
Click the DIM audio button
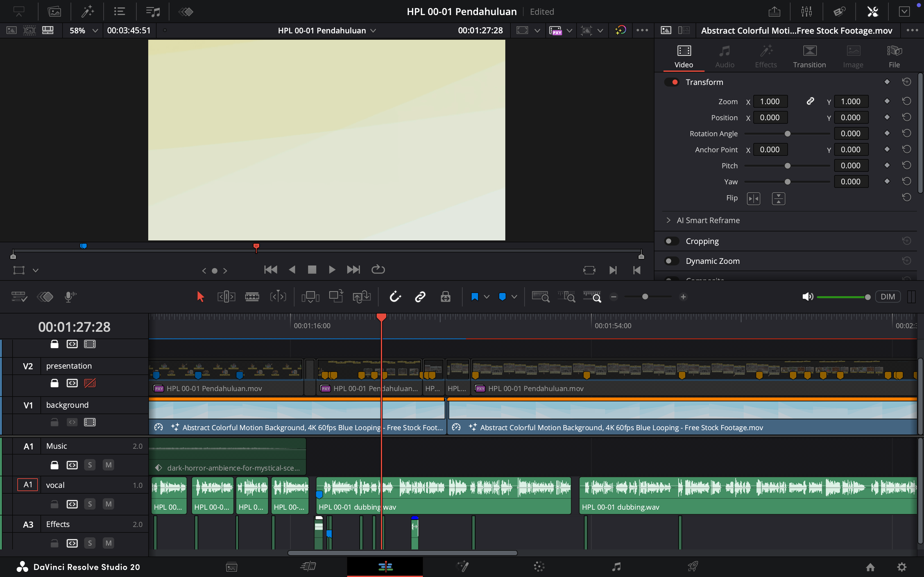[887, 297]
